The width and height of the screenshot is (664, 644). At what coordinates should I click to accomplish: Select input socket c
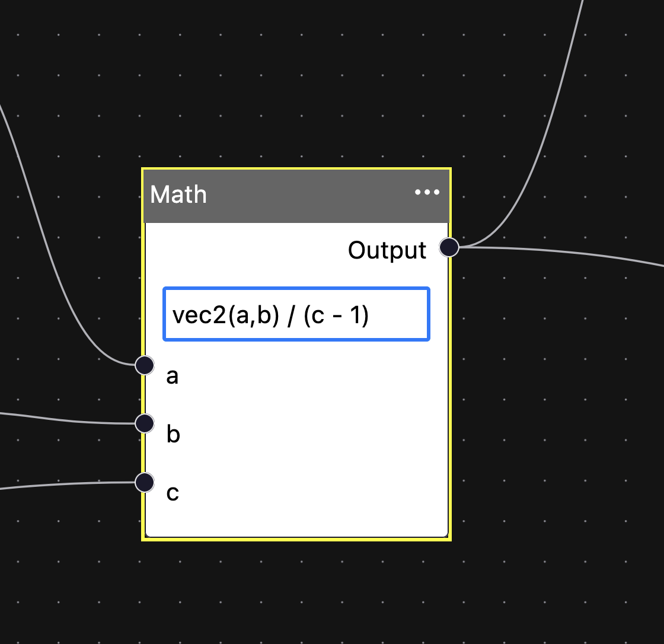click(145, 483)
